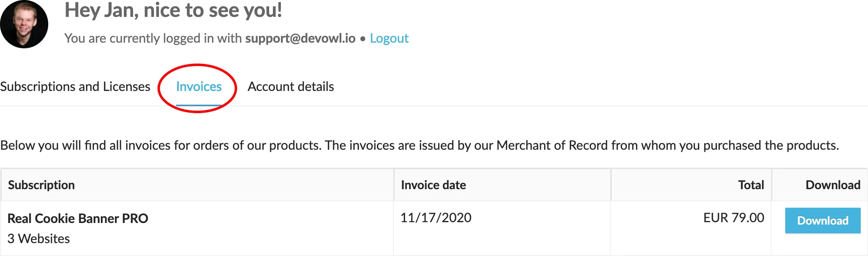
Task: Click the Logout link
Action: (x=389, y=38)
